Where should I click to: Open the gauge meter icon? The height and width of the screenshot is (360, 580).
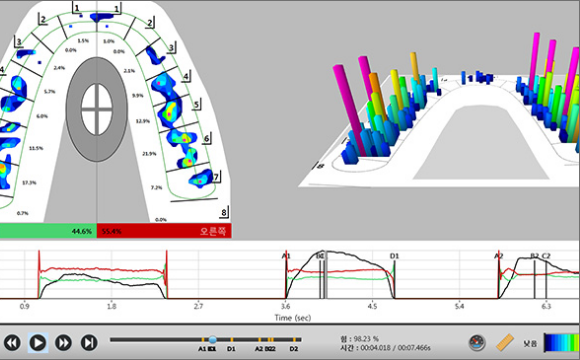pos(477,343)
